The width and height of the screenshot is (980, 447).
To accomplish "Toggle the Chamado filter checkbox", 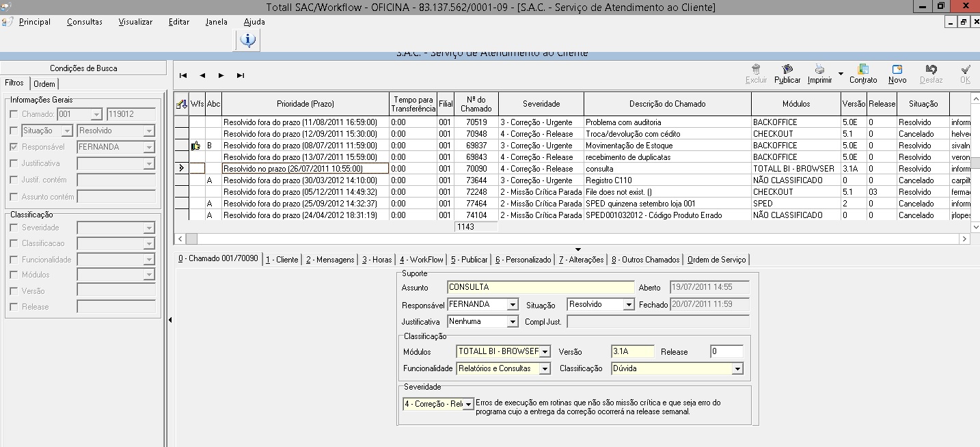I will (x=14, y=114).
